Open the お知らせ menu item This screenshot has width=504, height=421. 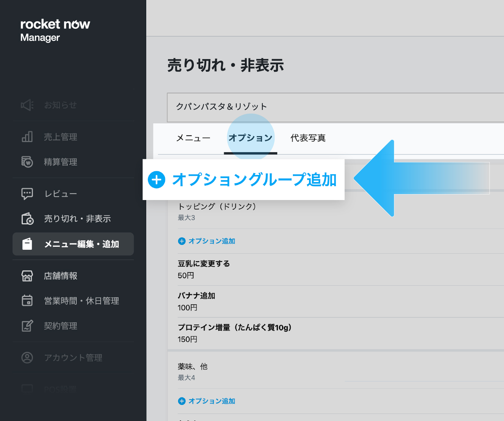click(x=60, y=105)
